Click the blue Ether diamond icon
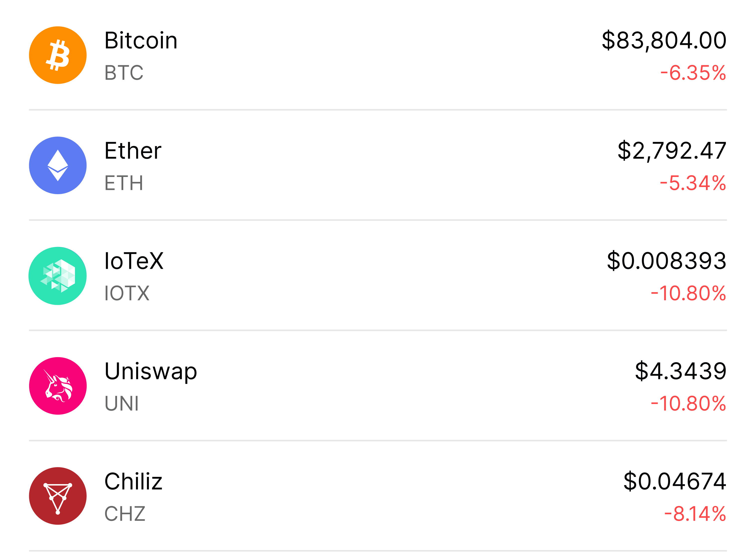This screenshot has height=560, width=756. 58,166
